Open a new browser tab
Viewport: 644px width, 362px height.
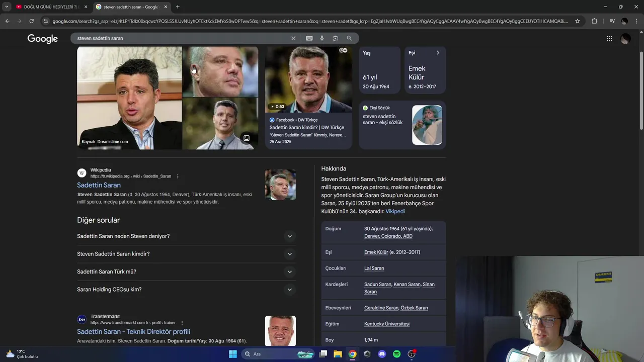click(178, 7)
